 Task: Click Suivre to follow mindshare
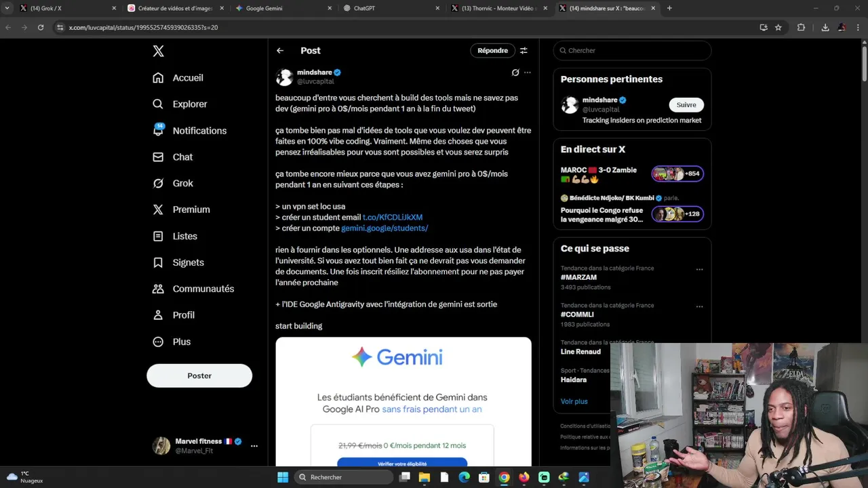tap(686, 105)
